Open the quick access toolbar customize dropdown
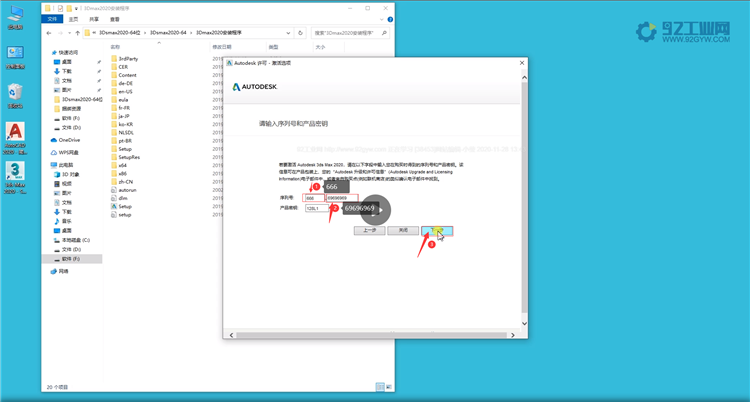 (76, 9)
